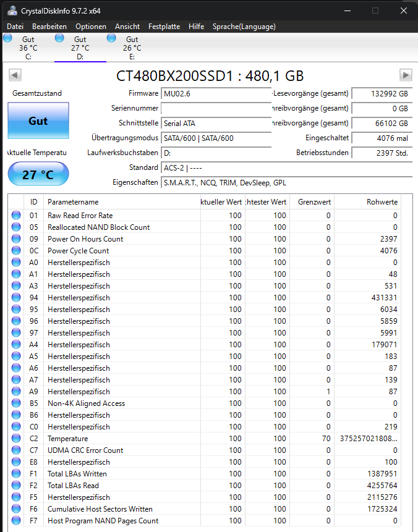Click the Firmware field MU02.6
This screenshot has width=418, height=532.
tap(216, 94)
